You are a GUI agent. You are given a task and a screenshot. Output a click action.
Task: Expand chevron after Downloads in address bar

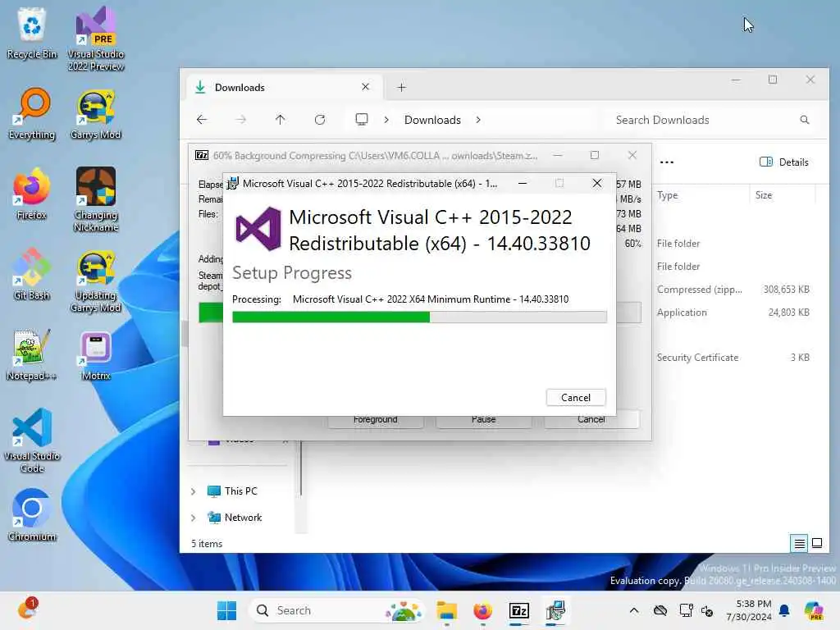point(478,120)
